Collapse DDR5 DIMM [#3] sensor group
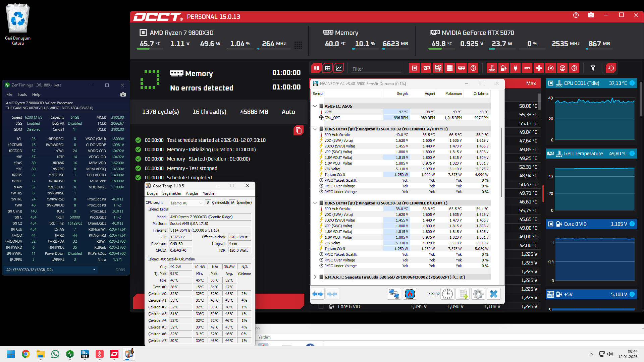 pyautogui.click(x=315, y=203)
